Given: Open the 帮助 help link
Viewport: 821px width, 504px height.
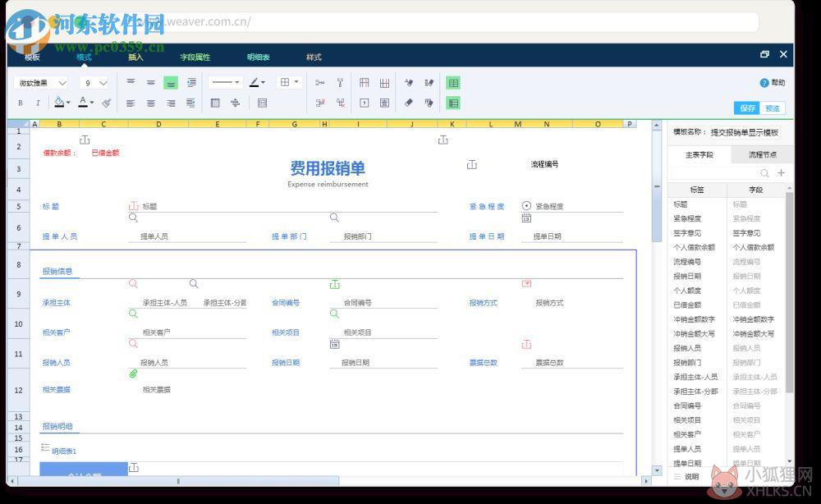Looking at the screenshot, I should pyautogui.click(x=773, y=83).
